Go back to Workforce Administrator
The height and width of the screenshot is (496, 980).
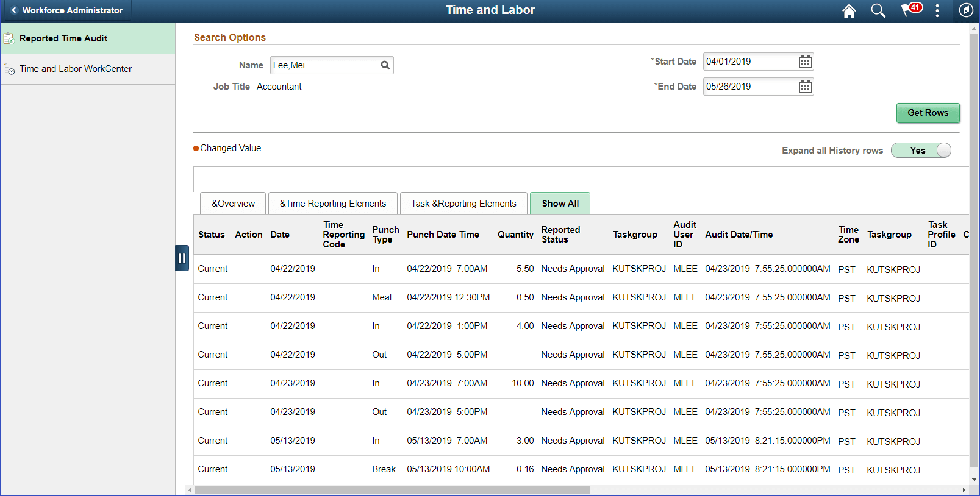pyautogui.click(x=66, y=10)
